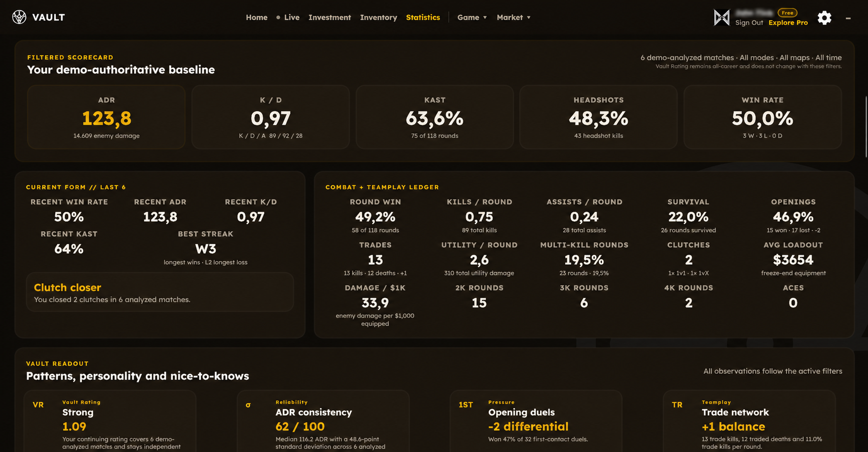Select the K / D 0,97 card
Screen dimensions: 868x452
(271, 117)
